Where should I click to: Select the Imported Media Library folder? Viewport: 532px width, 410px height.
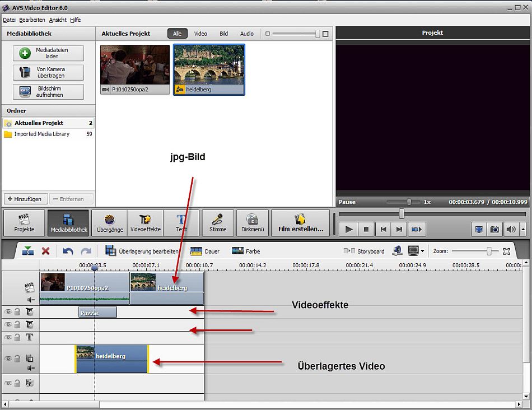41,134
